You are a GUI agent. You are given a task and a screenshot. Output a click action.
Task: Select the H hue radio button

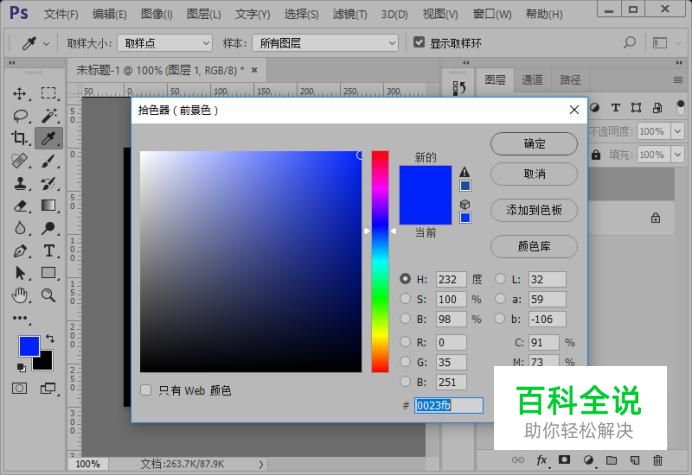[405, 279]
